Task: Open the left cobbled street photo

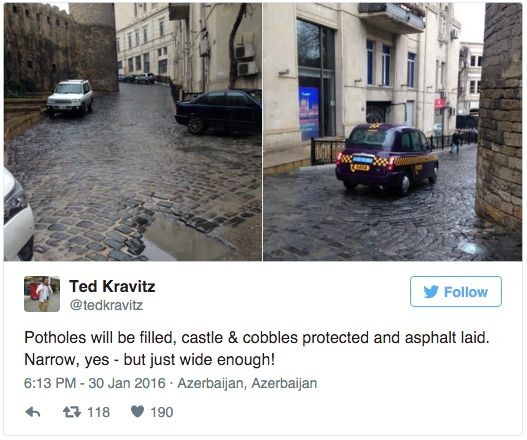Action: (x=133, y=132)
